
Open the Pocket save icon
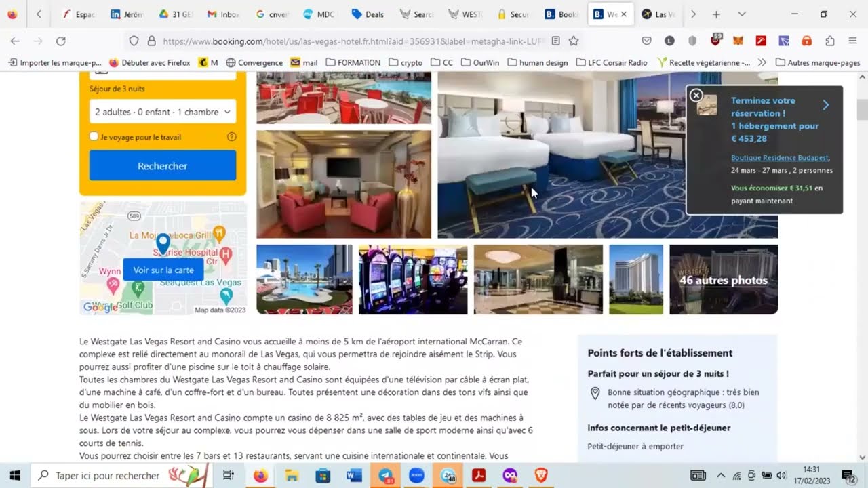click(646, 41)
